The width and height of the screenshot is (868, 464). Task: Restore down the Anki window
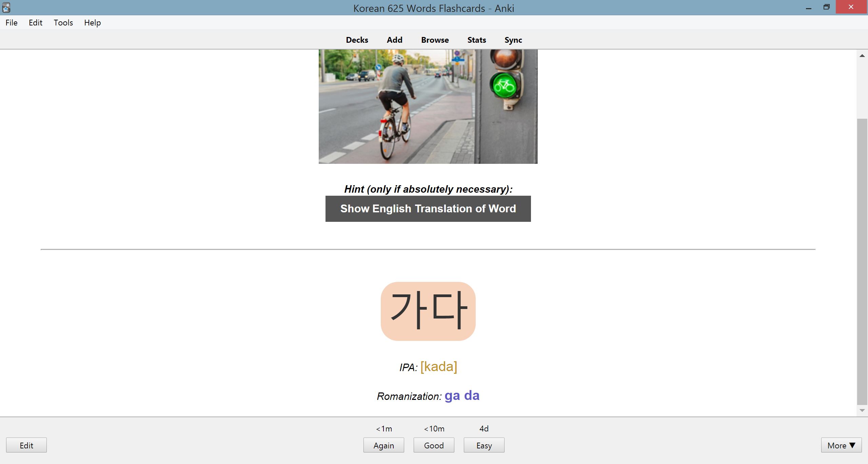point(826,7)
